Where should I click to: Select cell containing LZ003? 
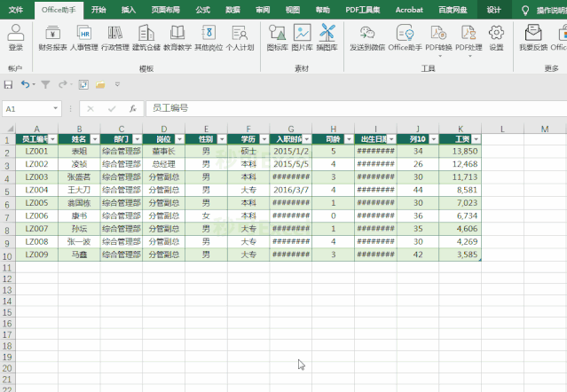click(37, 177)
